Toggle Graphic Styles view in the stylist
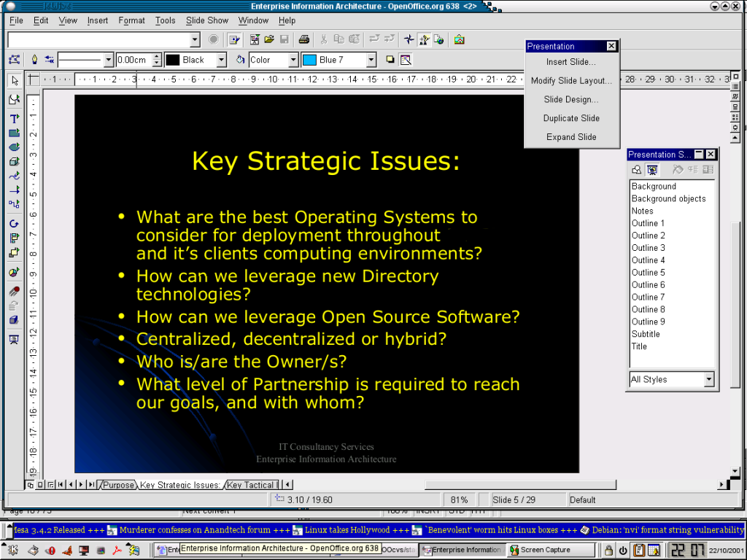 pos(637,170)
